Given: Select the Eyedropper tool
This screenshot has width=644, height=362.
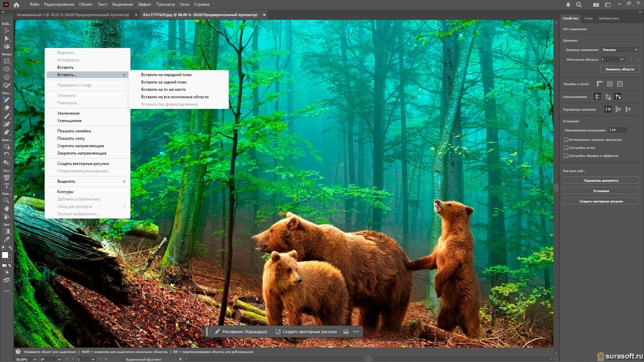Looking at the screenshot, I should (x=6, y=240).
